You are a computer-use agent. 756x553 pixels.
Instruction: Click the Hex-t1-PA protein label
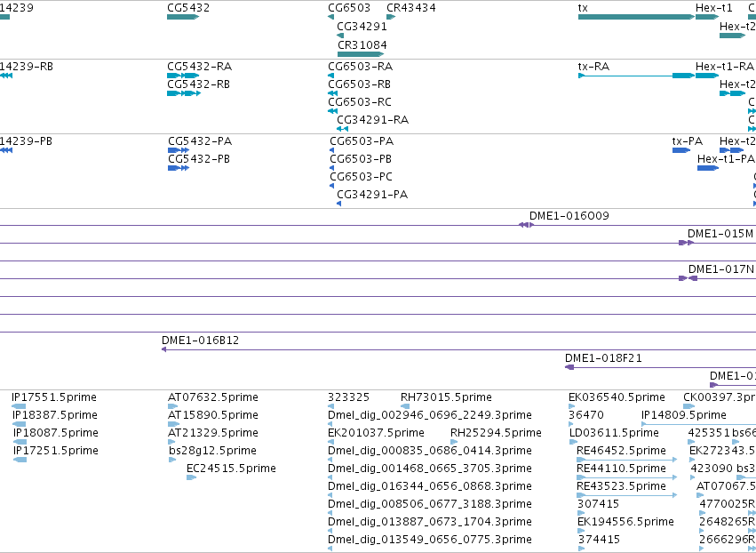tap(726, 159)
